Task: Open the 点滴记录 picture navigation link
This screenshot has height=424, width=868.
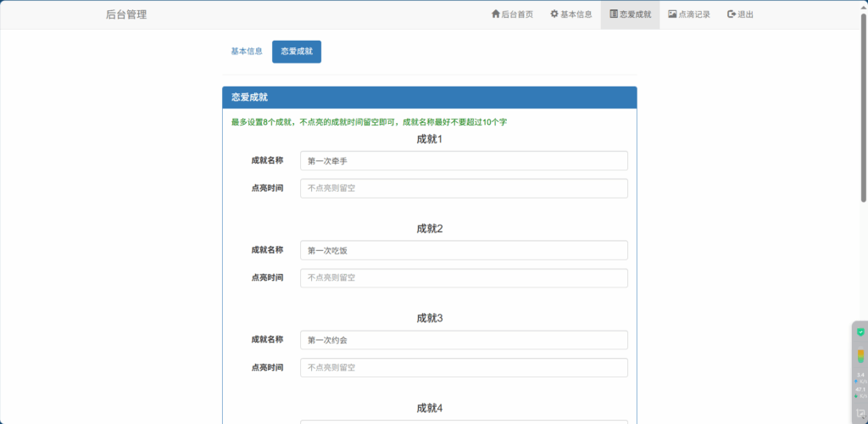Action: point(689,14)
